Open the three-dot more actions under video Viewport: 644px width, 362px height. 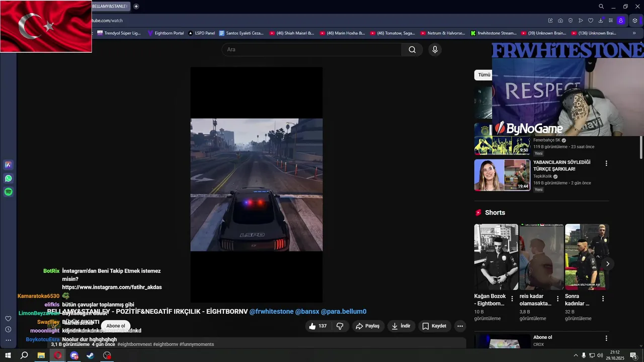tap(460, 326)
